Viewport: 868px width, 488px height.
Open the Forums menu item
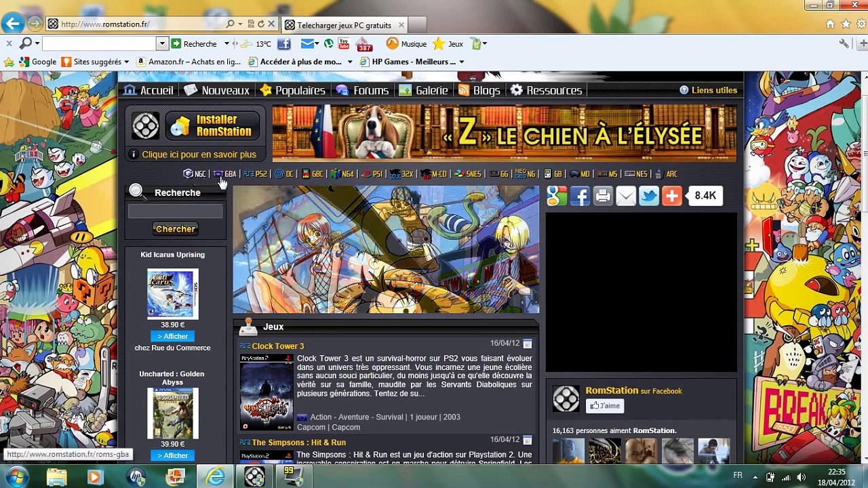(x=362, y=90)
